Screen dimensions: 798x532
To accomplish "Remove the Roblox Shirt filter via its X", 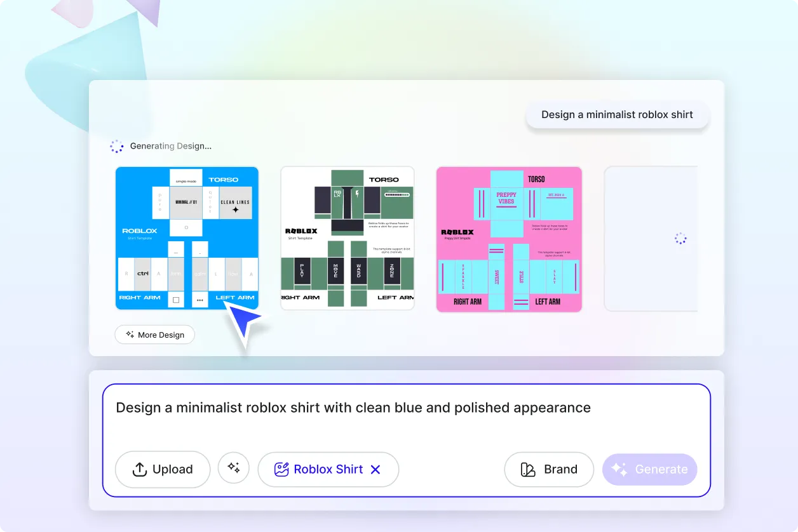I will pyautogui.click(x=375, y=469).
